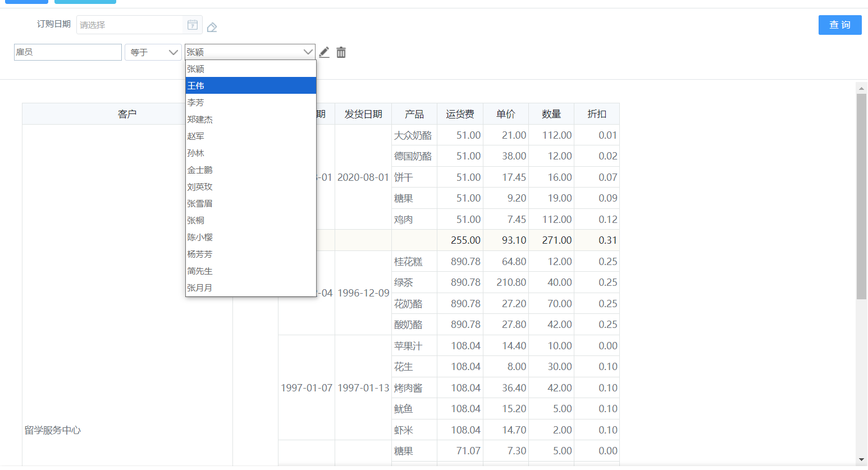This screenshot has width=868, height=470.
Task: Select 李芳 from the employee list
Action: tap(250, 102)
